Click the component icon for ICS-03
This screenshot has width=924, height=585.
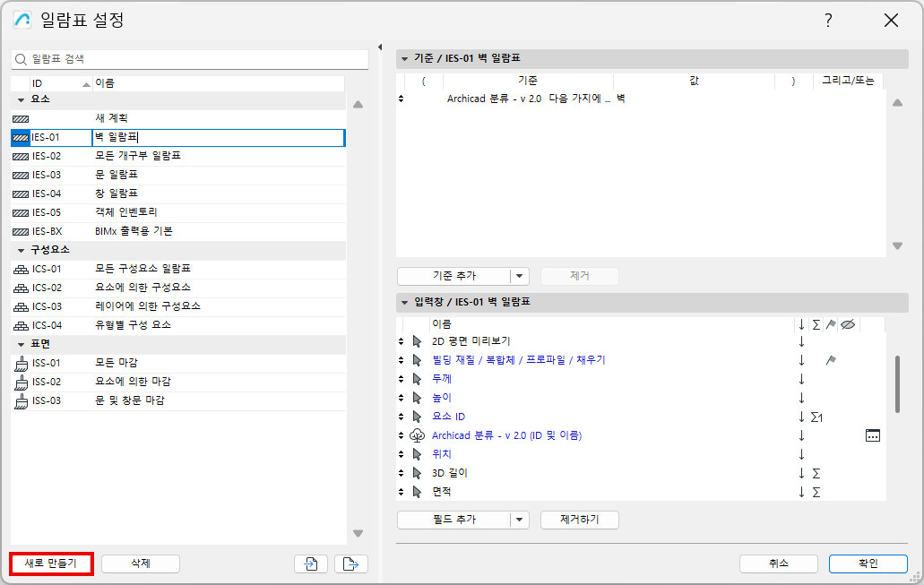(21, 307)
